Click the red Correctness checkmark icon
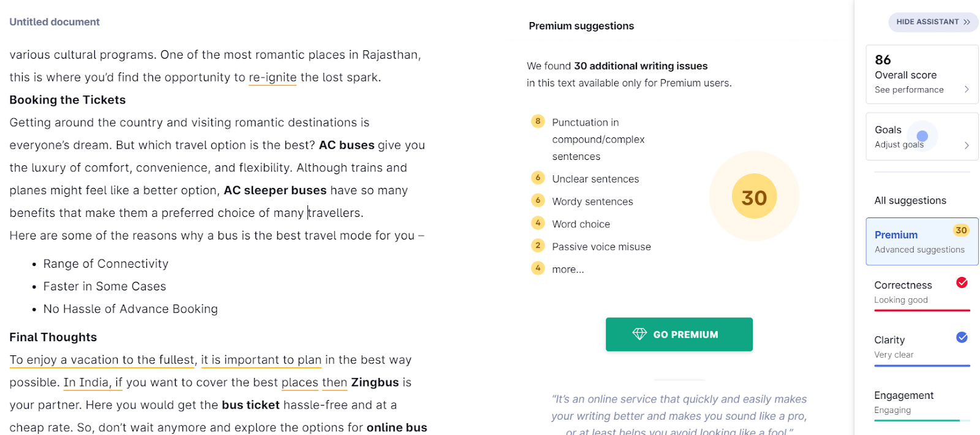980x435 pixels. click(x=962, y=282)
